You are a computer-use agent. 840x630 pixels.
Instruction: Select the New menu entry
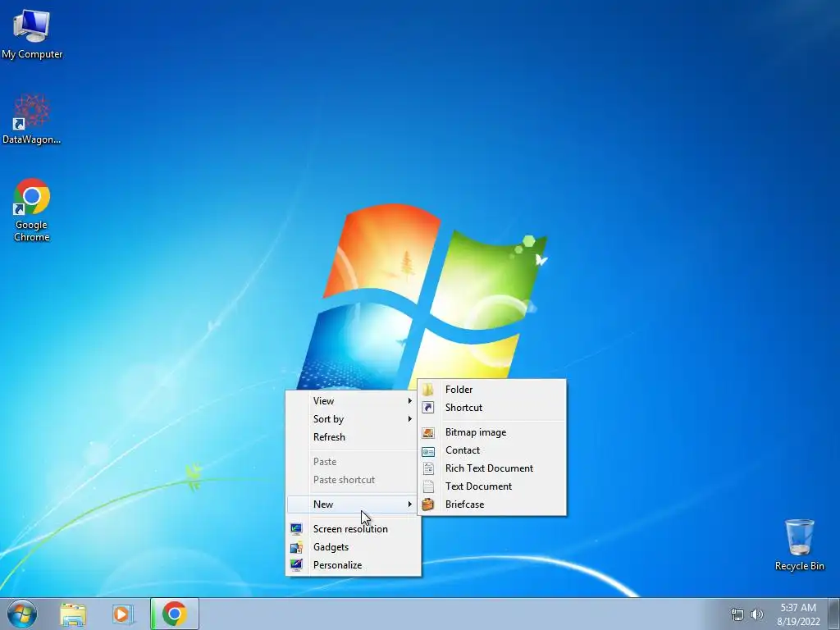354,504
